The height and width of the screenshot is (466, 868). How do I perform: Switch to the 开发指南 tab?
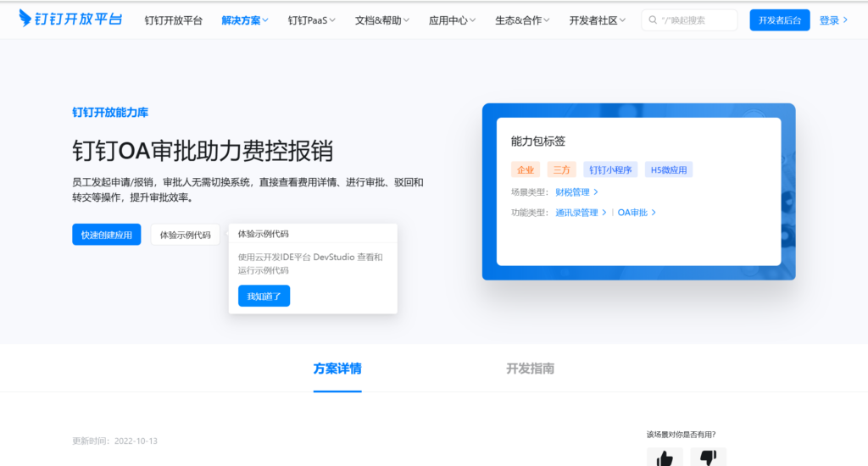coord(530,369)
